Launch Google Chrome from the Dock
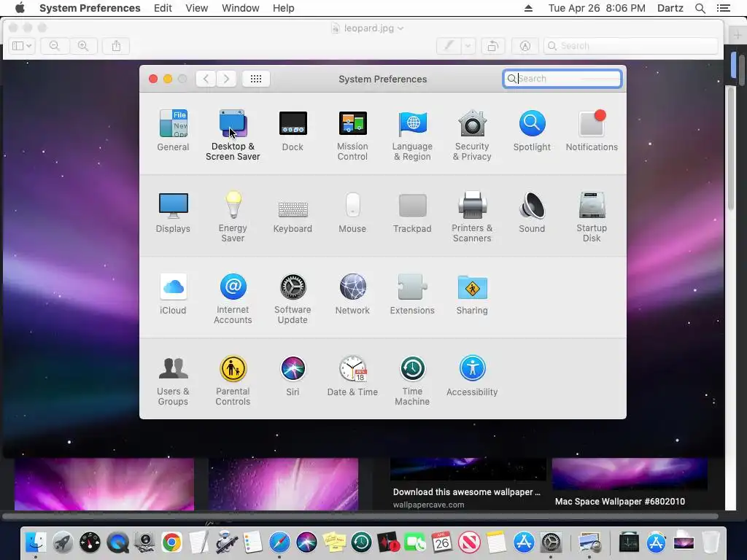This screenshot has height=560, width=747. tap(171, 542)
